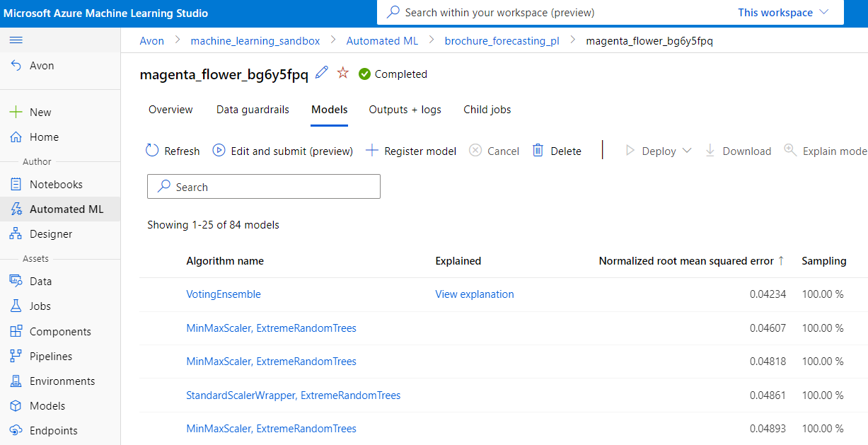Click View explanation for VotingEnsemble

coord(475,294)
